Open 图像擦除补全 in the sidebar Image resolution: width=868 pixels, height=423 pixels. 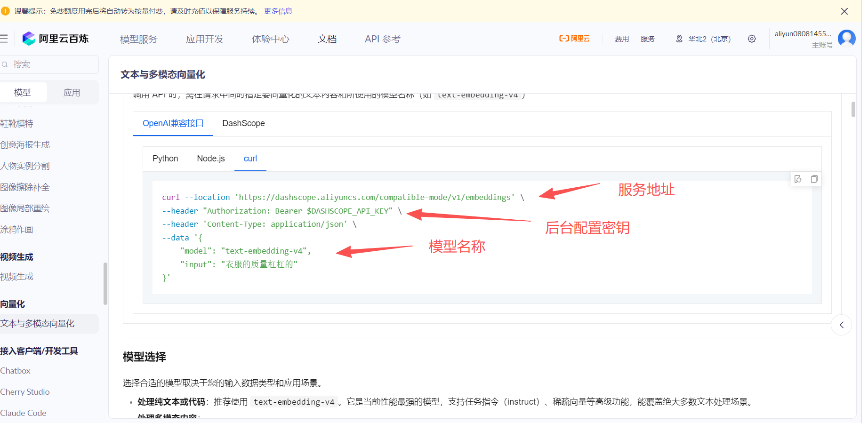click(25, 187)
